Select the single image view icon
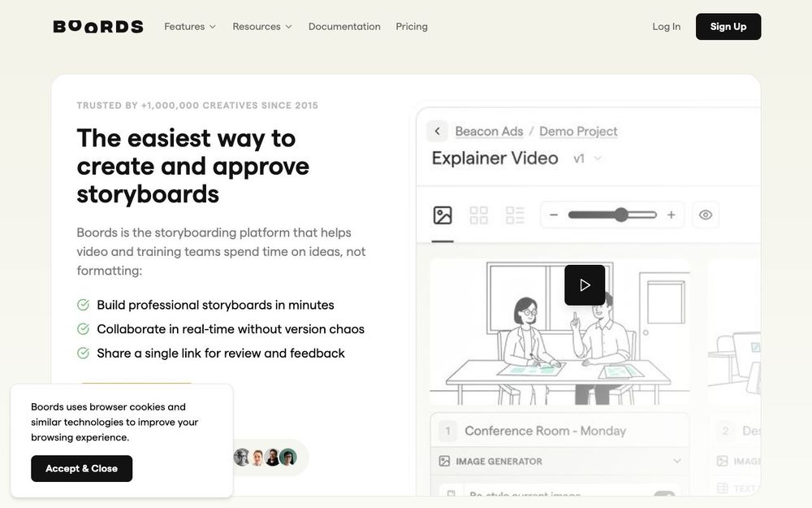The width and height of the screenshot is (812, 508). (x=443, y=215)
